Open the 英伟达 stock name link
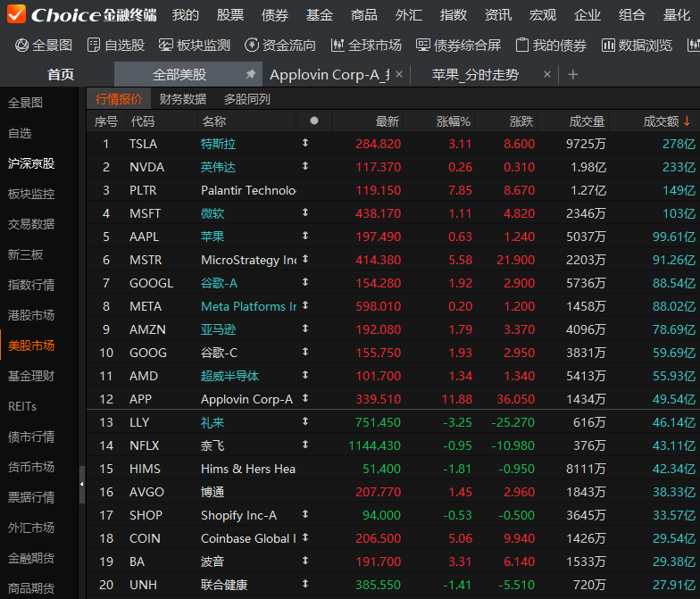The height and width of the screenshot is (599, 700). 218,167
